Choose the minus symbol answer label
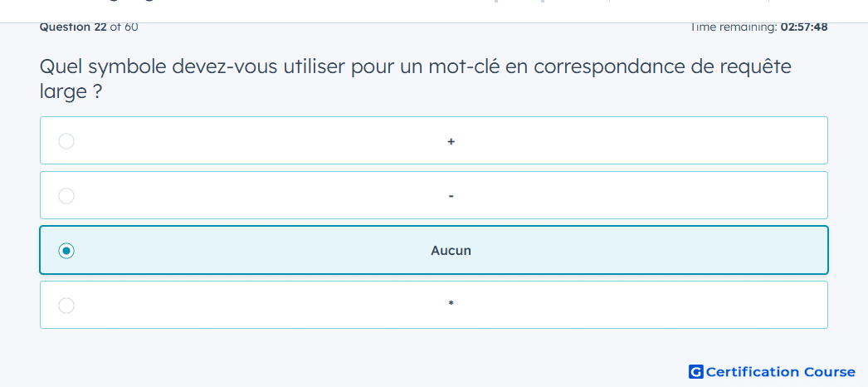This screenshot has width=868, height=387. click(x=451, y=196)
